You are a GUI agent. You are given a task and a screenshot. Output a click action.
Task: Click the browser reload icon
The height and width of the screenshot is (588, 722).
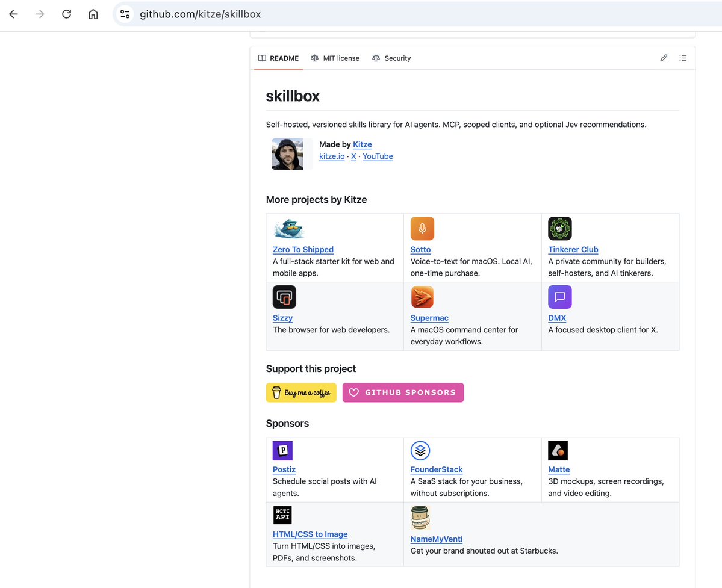[x=66, y=14]
